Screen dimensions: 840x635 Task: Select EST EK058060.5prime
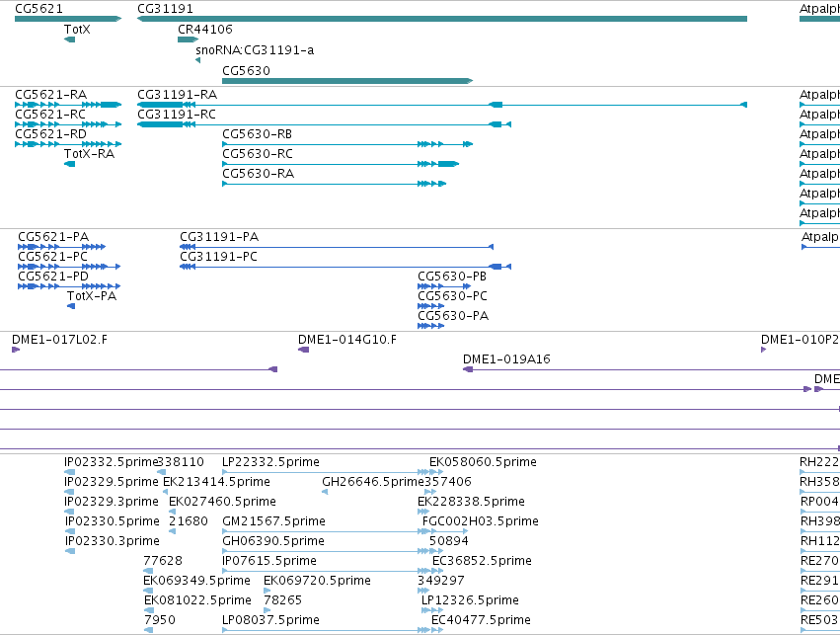pyautogui.click(x=483, y=462)
